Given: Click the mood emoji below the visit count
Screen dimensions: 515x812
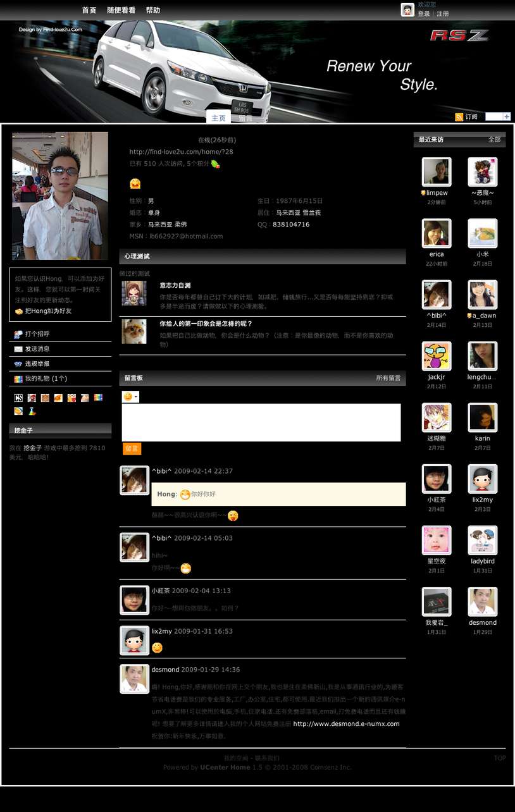Looking at the screenshot, I should [135, 183].
